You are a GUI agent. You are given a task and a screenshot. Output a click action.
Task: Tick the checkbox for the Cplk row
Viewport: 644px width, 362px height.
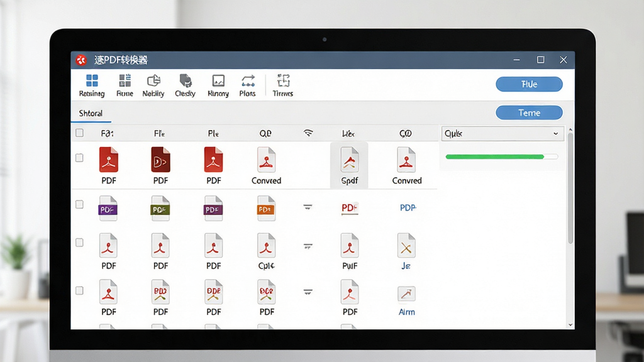80,243
